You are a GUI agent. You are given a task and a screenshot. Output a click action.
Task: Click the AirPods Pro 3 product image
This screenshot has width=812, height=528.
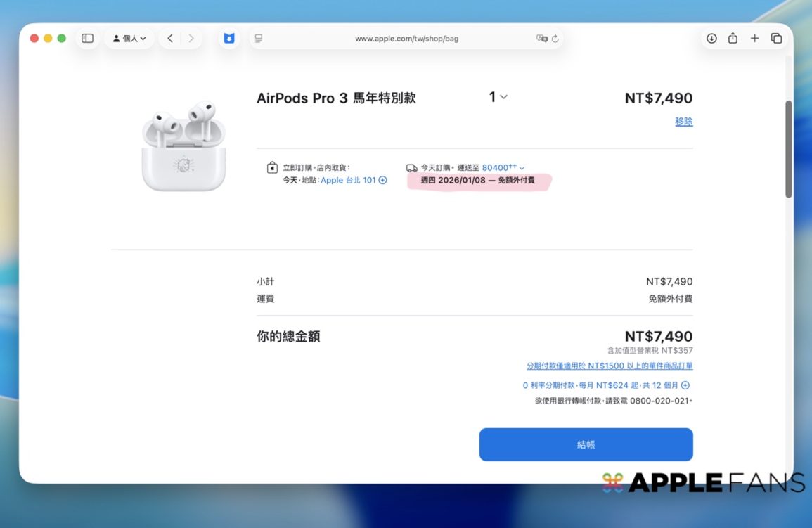(184, 147)
